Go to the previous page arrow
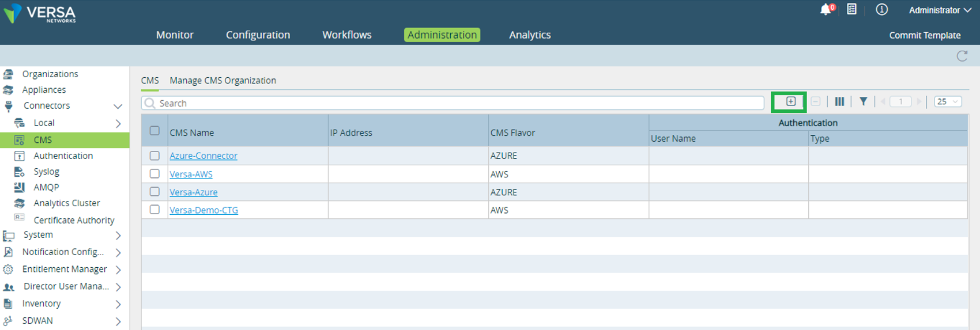 pyautogui.click(x=883, y=101)
